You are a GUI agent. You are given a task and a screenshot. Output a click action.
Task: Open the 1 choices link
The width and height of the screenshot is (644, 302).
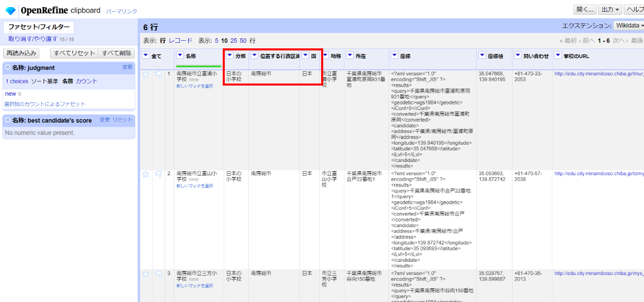point(17,81)
